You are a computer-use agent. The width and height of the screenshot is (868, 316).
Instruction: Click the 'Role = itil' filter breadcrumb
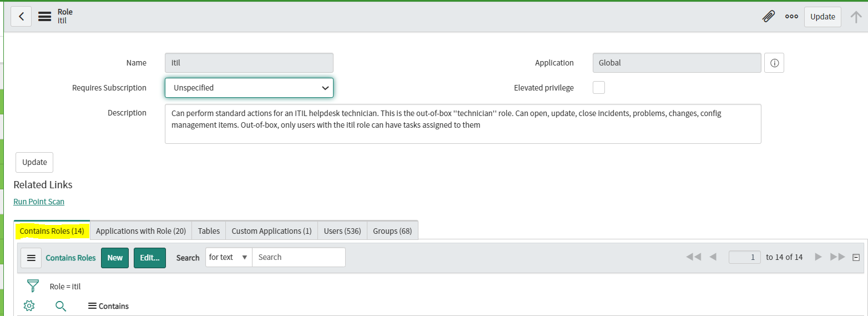click(65, 287)
